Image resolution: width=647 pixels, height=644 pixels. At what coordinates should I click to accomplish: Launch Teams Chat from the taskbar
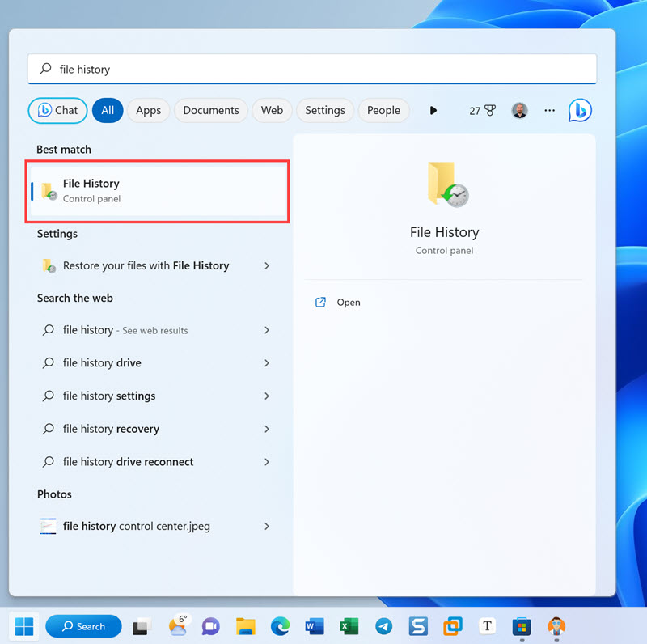(x=210, y=627)
